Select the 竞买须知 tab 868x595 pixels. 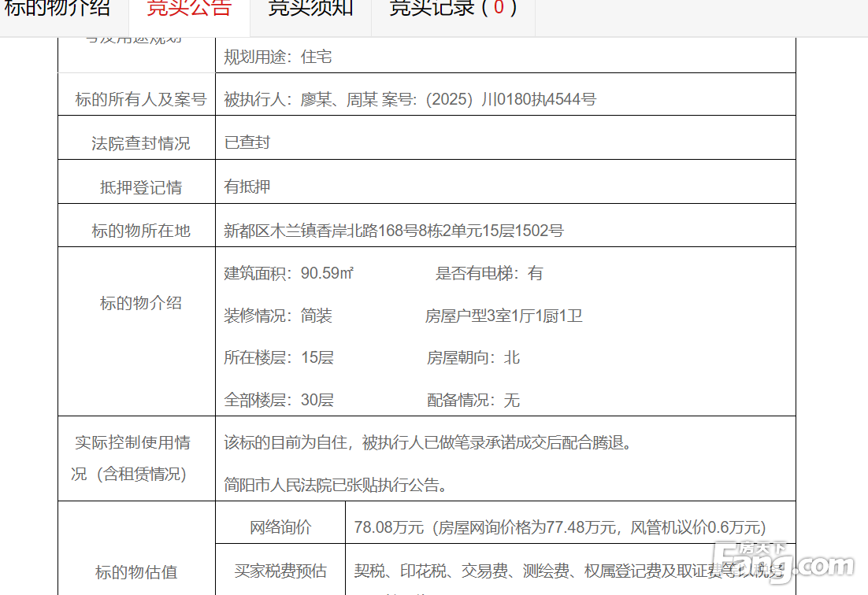(x=310, y=9)
